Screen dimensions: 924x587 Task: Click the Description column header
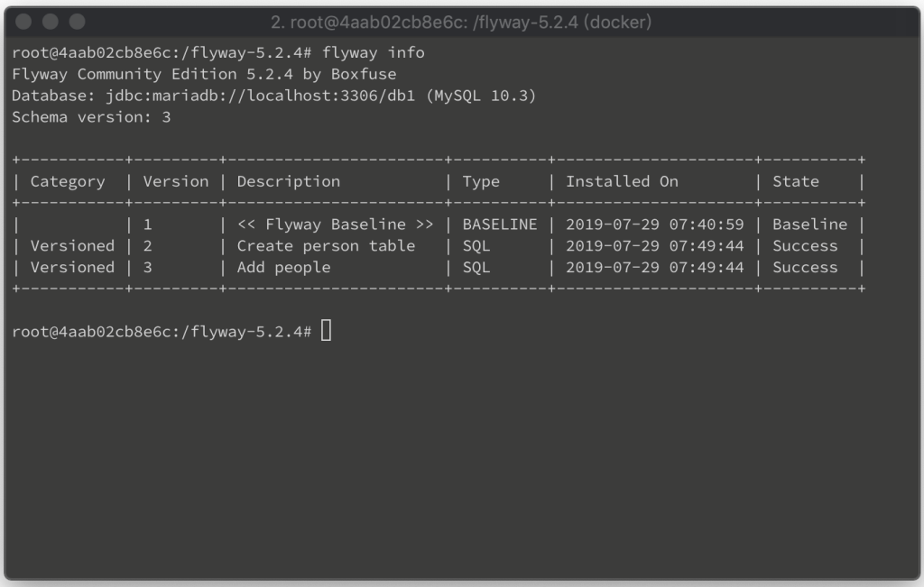pyautogui.click(x=288, y=181)
